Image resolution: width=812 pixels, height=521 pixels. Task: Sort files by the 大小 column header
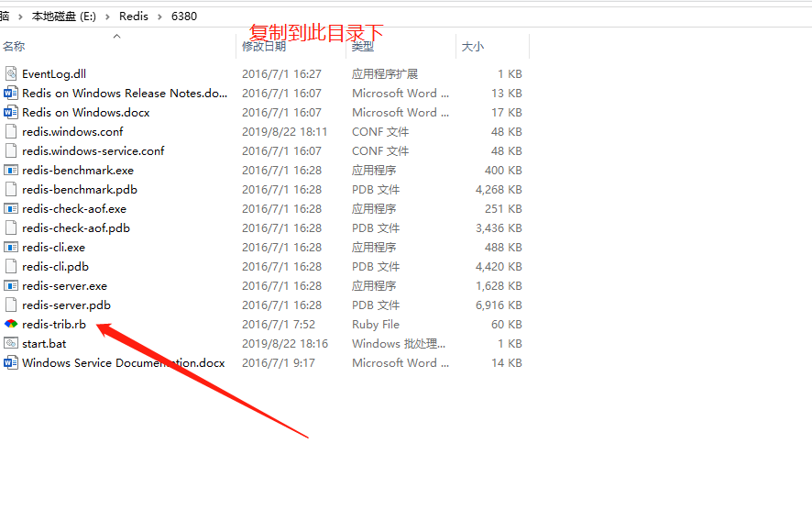coord(472,47)
